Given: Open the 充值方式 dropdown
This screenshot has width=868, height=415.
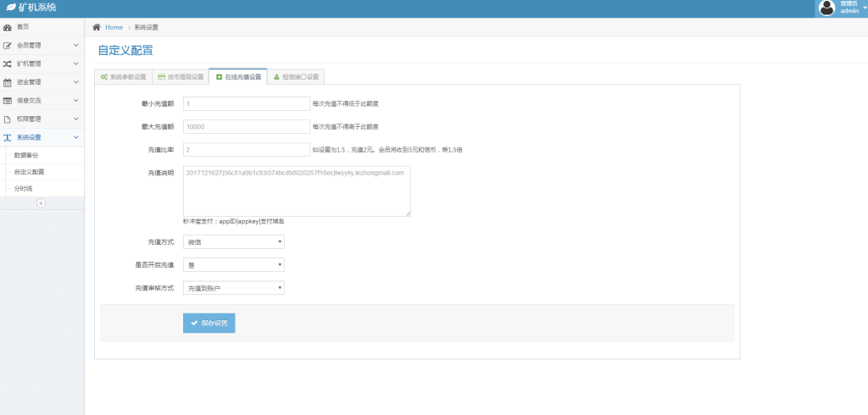Looking at the screenshot, I should [233, 241].
